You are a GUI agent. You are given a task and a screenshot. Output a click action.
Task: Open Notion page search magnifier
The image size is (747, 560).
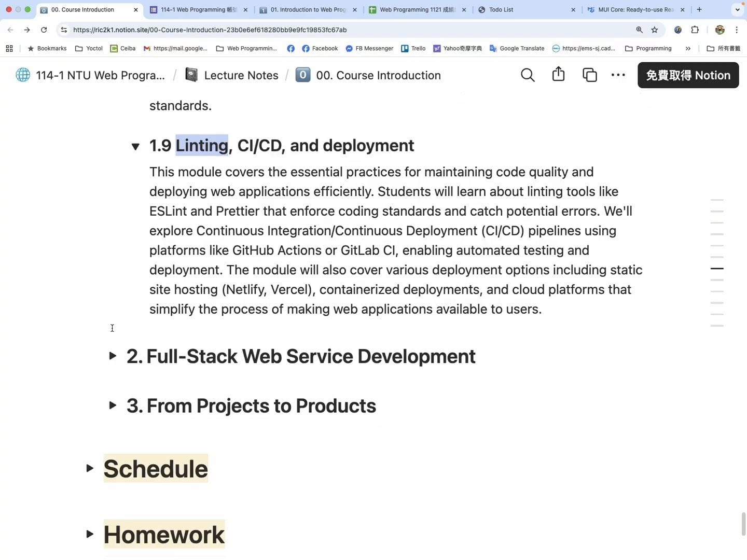coord(528,75)
